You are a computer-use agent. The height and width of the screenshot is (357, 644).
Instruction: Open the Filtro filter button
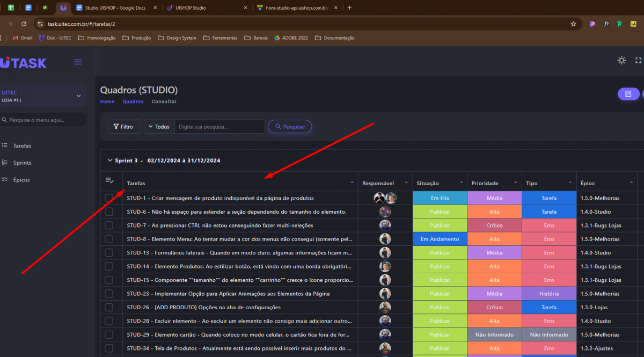tap(124, 127)
